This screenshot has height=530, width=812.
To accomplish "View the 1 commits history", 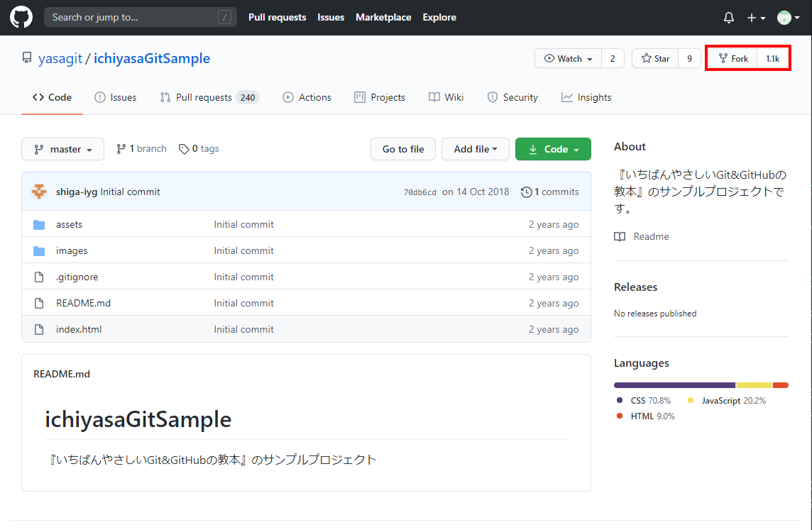I will click(x=550, y=192).
